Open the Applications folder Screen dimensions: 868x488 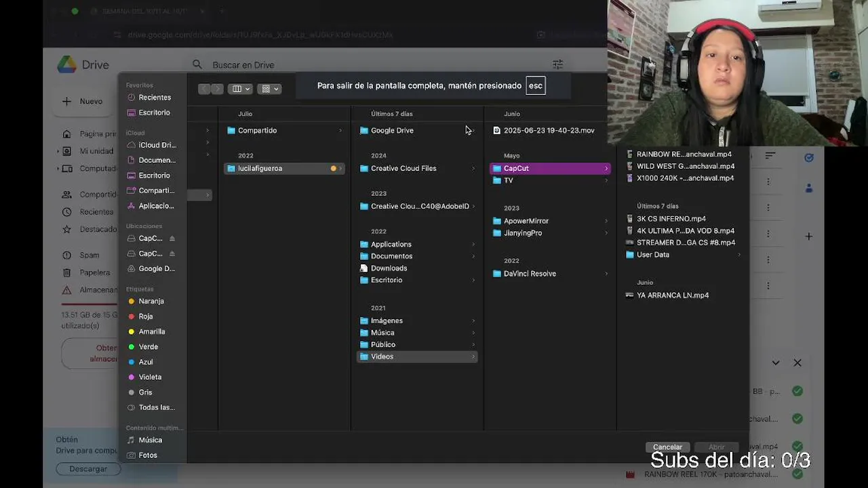click(x=417, y=244)
